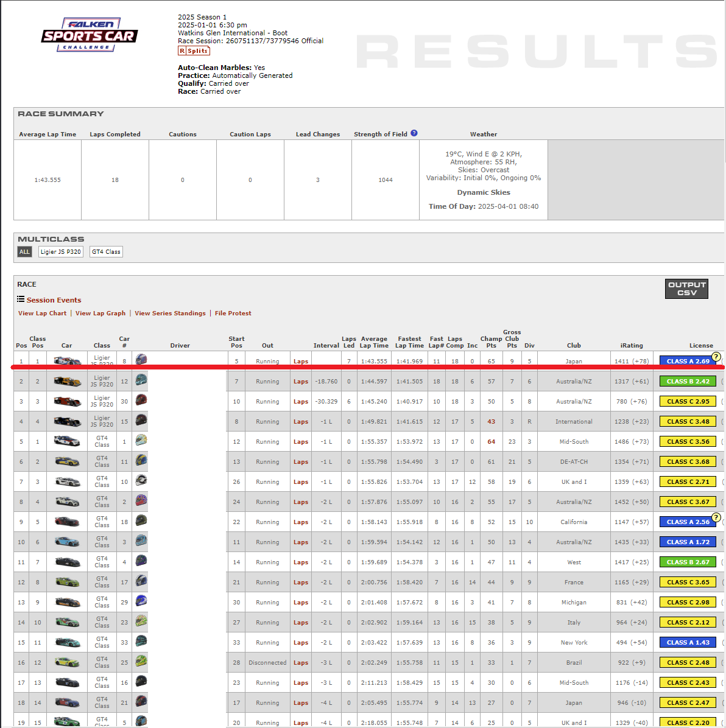Click question mark on CLASS A 2.56 license
726x728 pixels.
pyautogui.click(x=716, y=517)
